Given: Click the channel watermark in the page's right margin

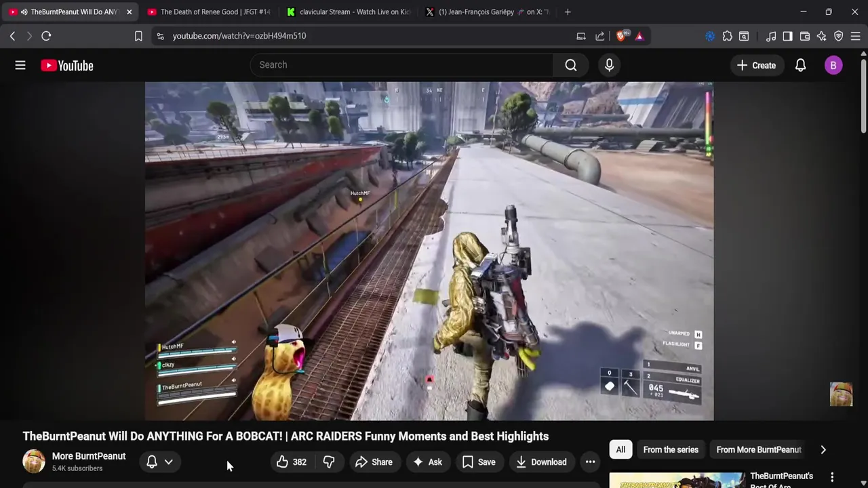Looking at the screenshot, I should coord(841,394).
